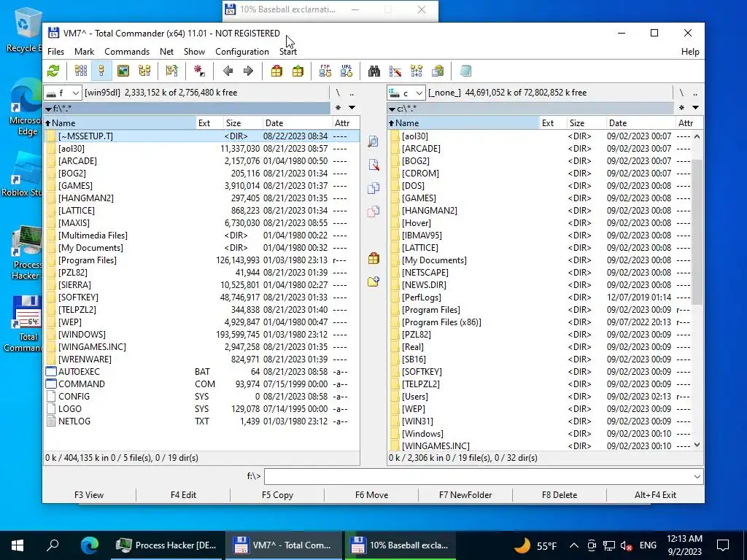The image size is (747, 560).
Task: Toggle the directory tree view icon
Action: pos(144,71)
